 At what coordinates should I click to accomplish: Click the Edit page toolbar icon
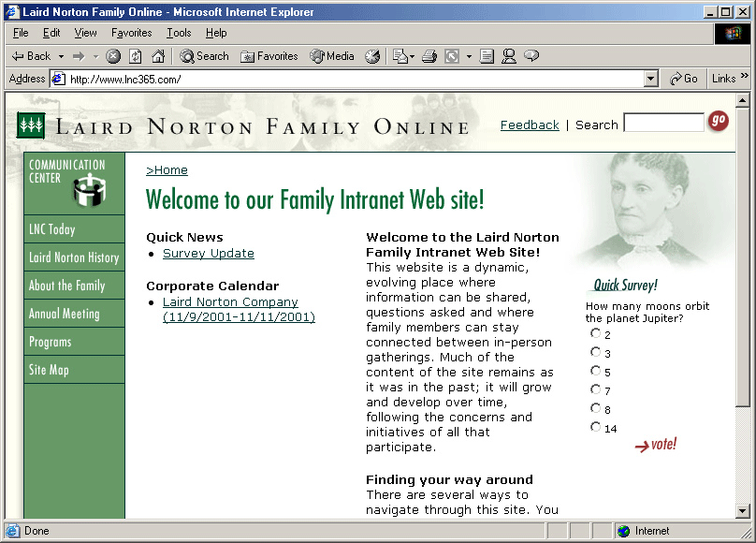(452, 56)
